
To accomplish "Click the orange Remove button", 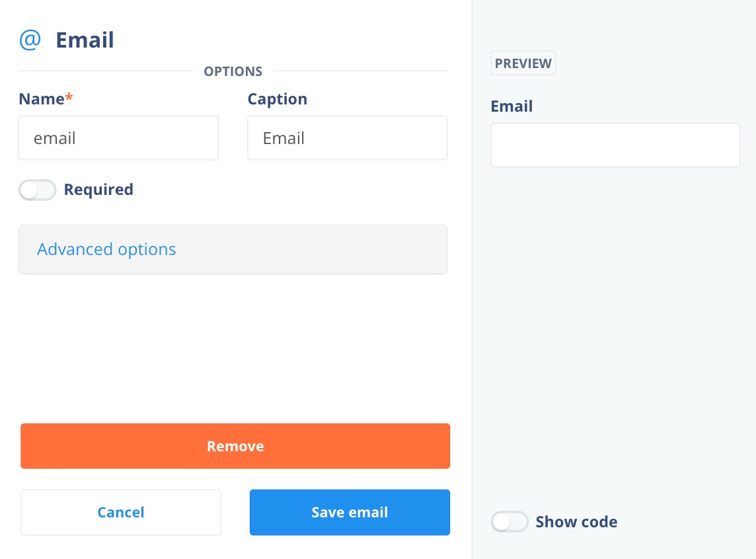I will 235,446.
